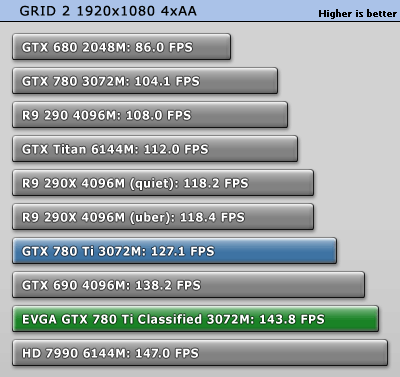Pick the R9 290 4096M 108.0 FPS bar
The width and height of the screenshot is (400, 377).
tap(150, 115)
